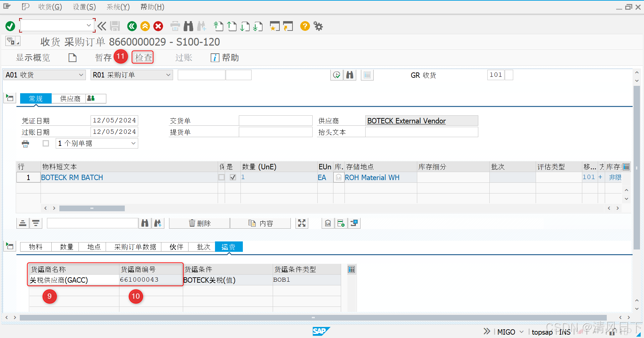Click Sort Descending icon below item table
The width and height of the screenshot is (644, 338).
36,223
